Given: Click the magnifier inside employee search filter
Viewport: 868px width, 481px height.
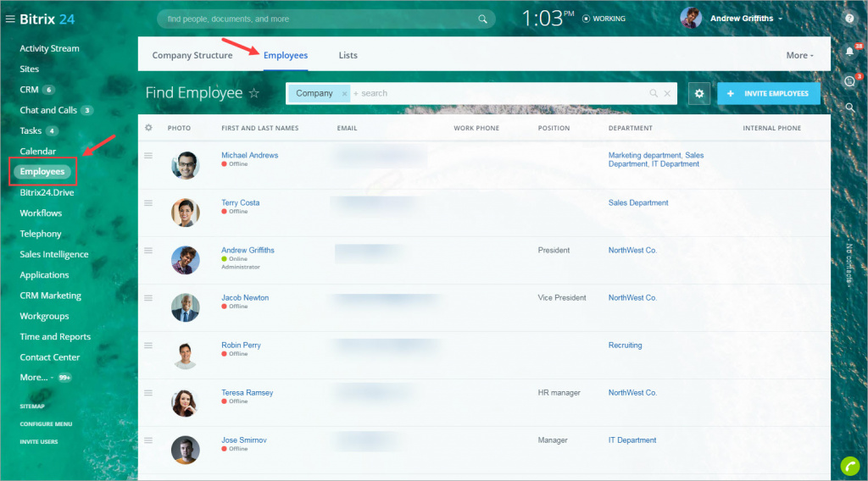Looking at the screenshot, I should (654, 93).
